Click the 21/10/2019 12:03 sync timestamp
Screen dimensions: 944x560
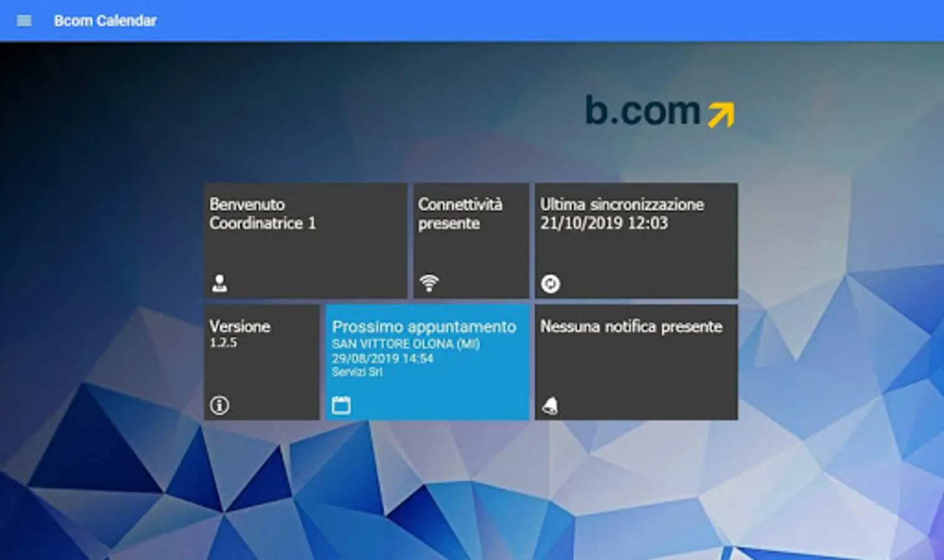coord(604,223)
